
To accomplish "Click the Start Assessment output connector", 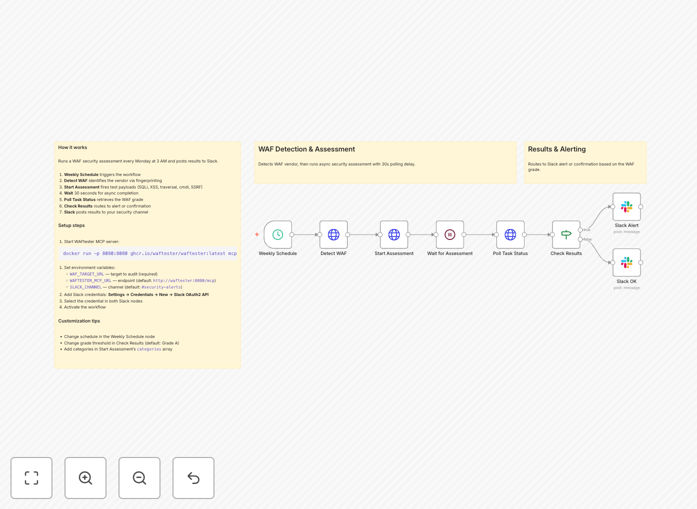I will pos(408,235).
